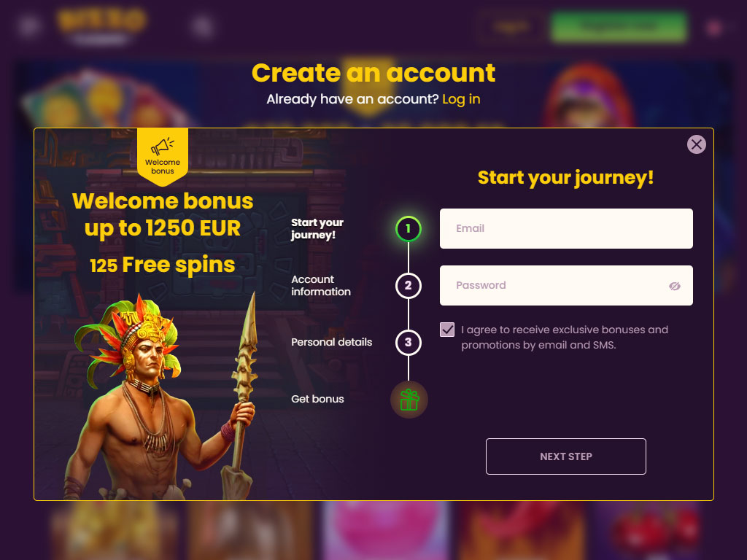The width and height of the screenshot is (747, 560).
Task: Click the blurred login button in header
Action: tap(511, 27)
